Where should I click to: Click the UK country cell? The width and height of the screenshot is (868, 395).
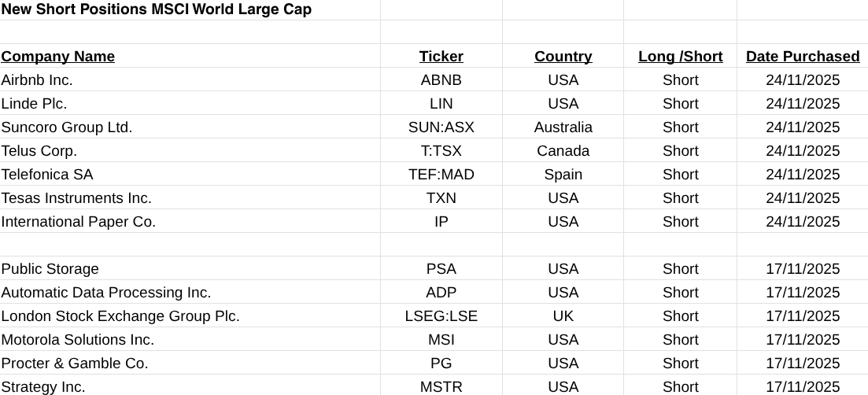coord(563,316)
